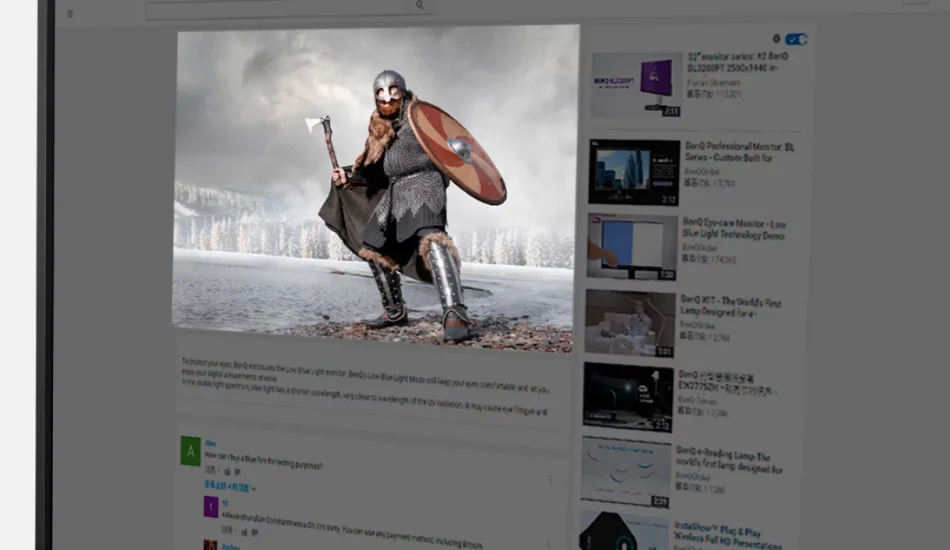This screenshot has height=550, width=950.
Task: Click the search magnifier icon in top bar
Action: pos(420,5)
